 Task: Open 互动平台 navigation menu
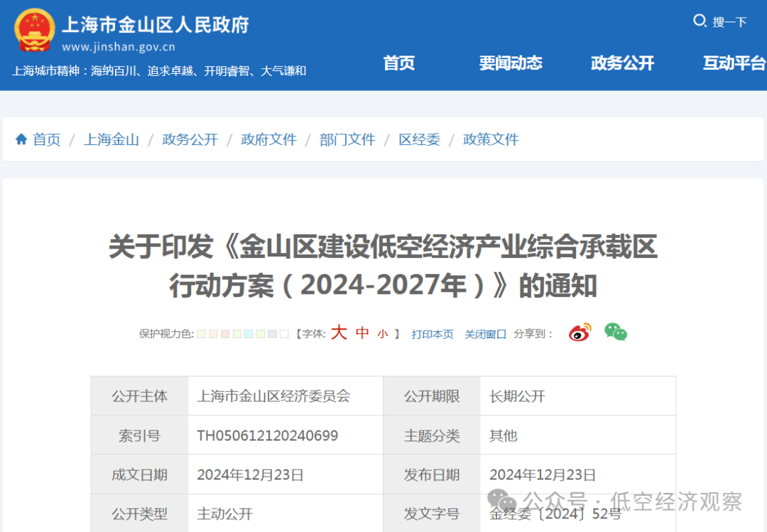tap(734, 63)
